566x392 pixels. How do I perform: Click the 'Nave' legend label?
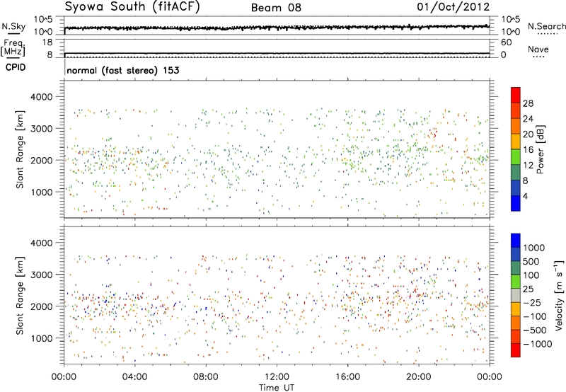pos(538,49)
